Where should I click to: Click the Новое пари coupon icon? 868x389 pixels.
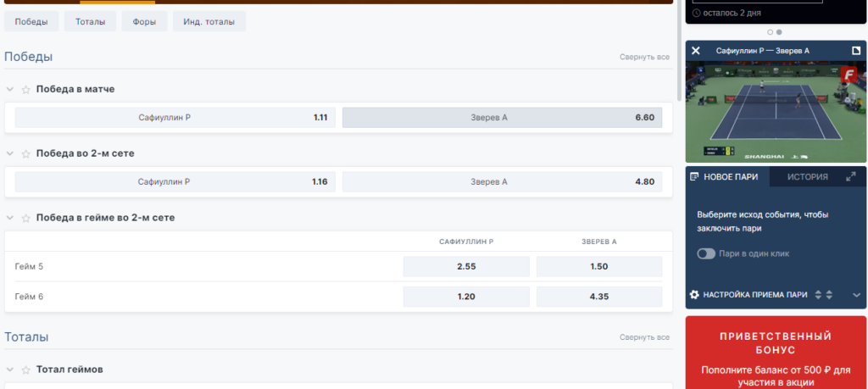click(x=695, y=177)
